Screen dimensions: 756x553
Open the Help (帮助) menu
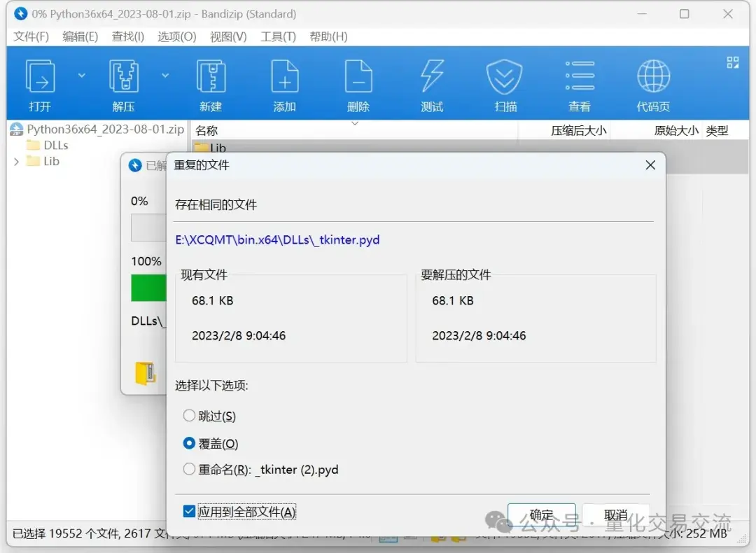click(328, 36)
